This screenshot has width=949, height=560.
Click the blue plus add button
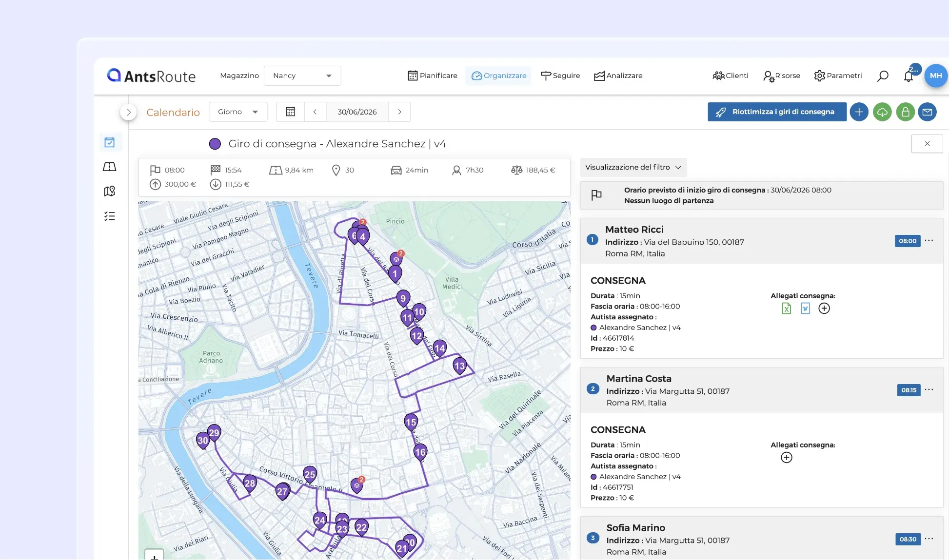(859, 112)
